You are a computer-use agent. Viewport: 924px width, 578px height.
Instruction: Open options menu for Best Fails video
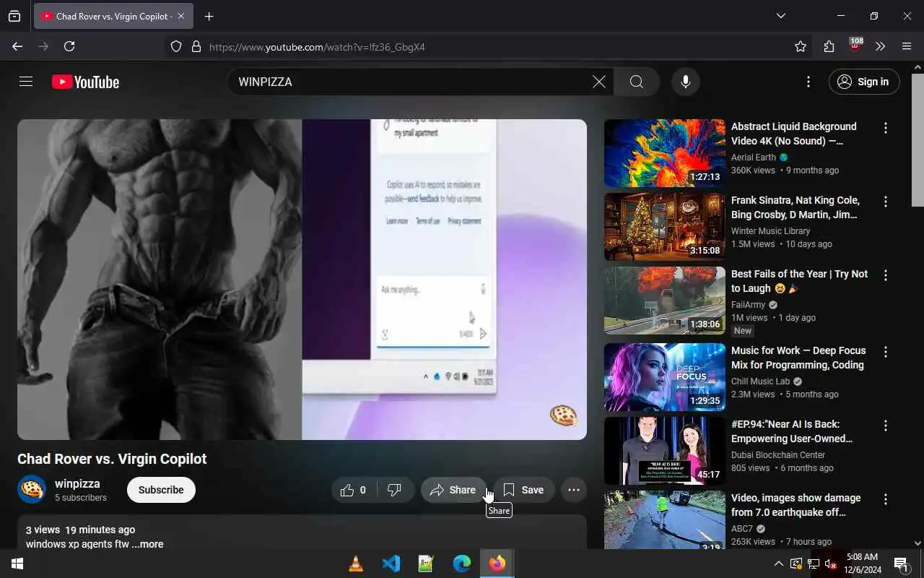886,275
